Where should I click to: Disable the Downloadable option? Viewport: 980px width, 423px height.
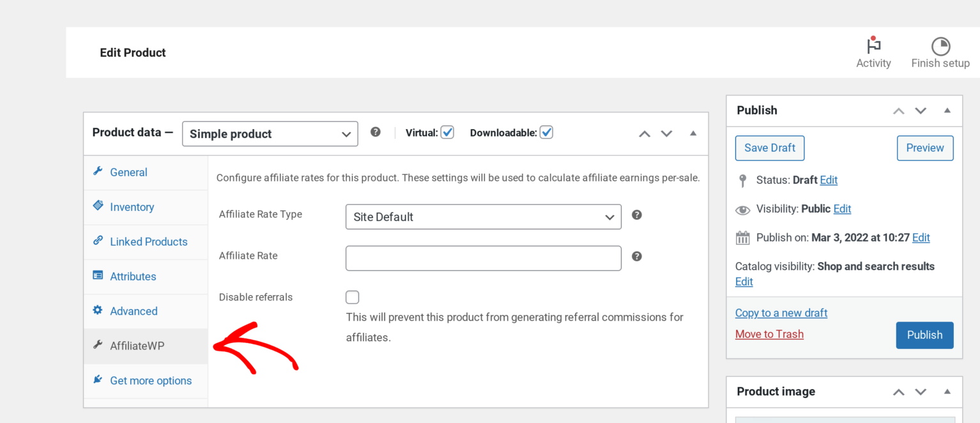click(x=546, y=132)
